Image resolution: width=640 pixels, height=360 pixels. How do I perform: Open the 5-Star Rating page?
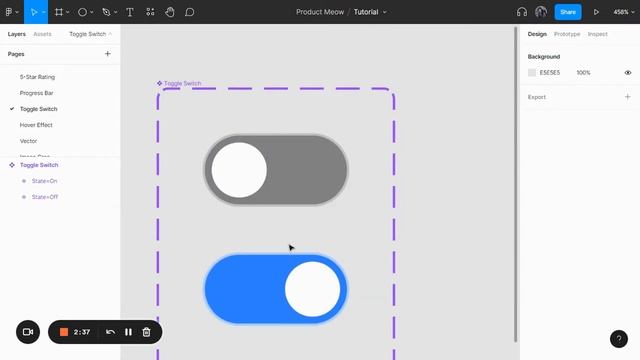(x=37, y=77)
